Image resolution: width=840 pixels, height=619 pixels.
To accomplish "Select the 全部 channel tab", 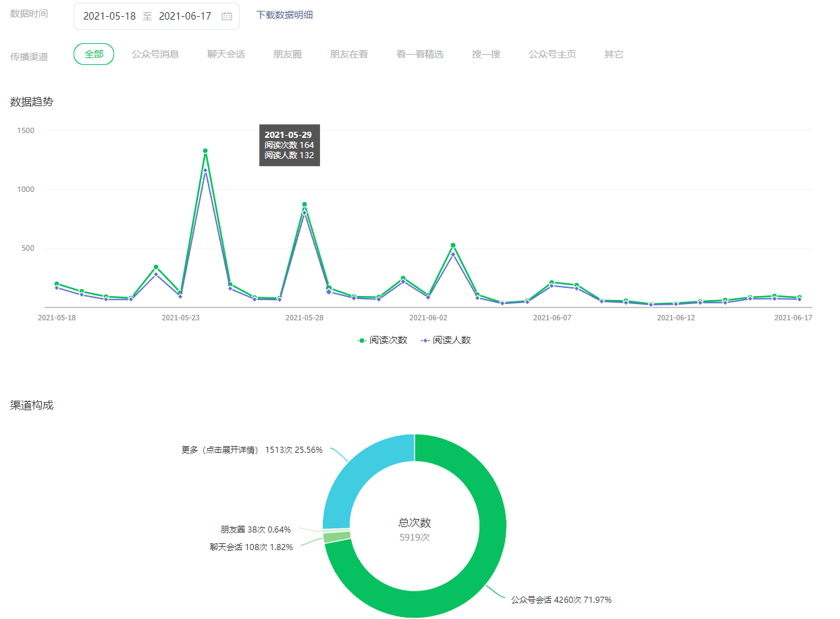I will pyautogui.click(x=94, y=54).
